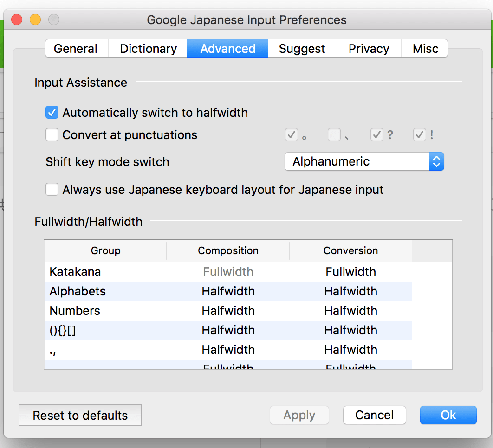Select the Advanced tab

pos(227,48)
